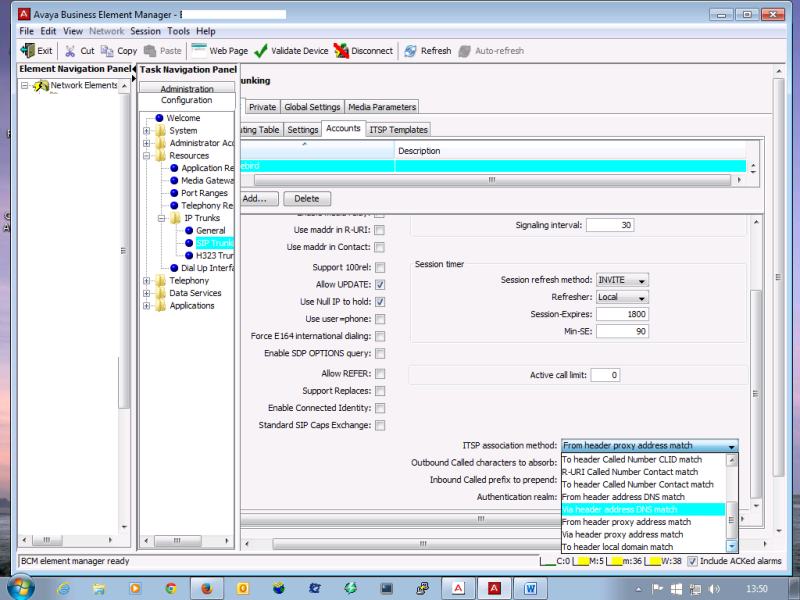Enable Support Replaces checkbox
This screenshot has height=600, width=800.
(x=380, y=391)
